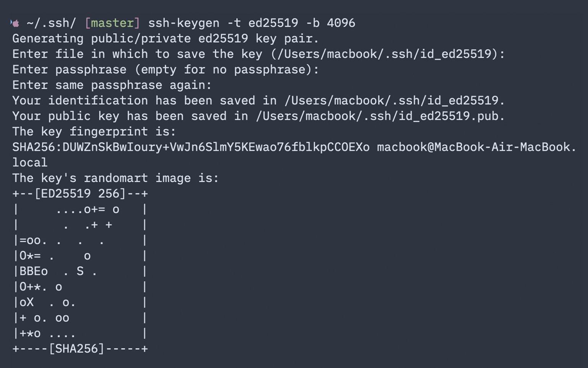This screenshot has height=368, width=588.
Task: Click the 'Generating public/private ed25519 key pair' line
Action: pyautogui.click(x=165, y=39)
